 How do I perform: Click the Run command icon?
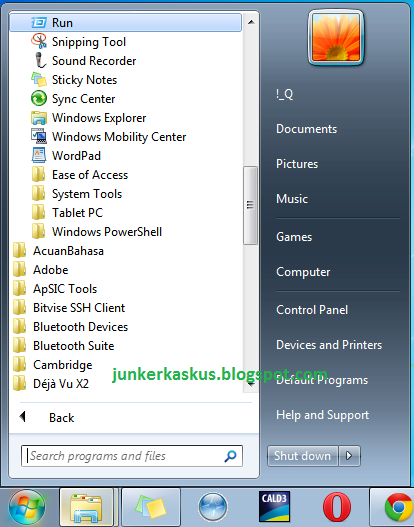[39, 23]
